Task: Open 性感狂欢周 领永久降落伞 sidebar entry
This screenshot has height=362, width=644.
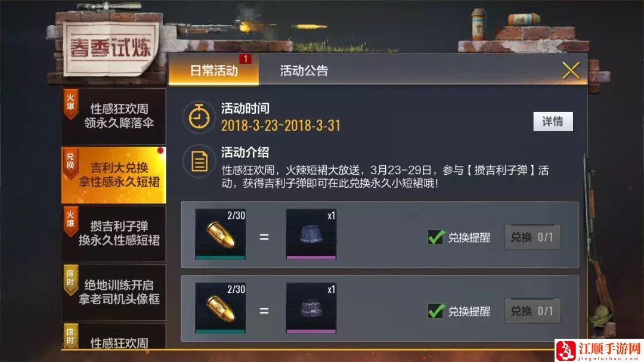Action: pos(114,116)
